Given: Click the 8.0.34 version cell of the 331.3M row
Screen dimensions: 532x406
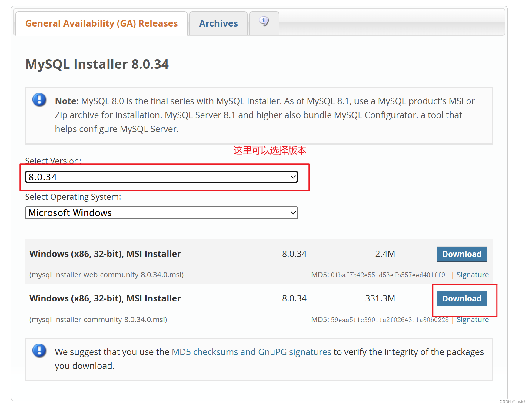Looking at the screenshot, I should [x=294, y=298].
